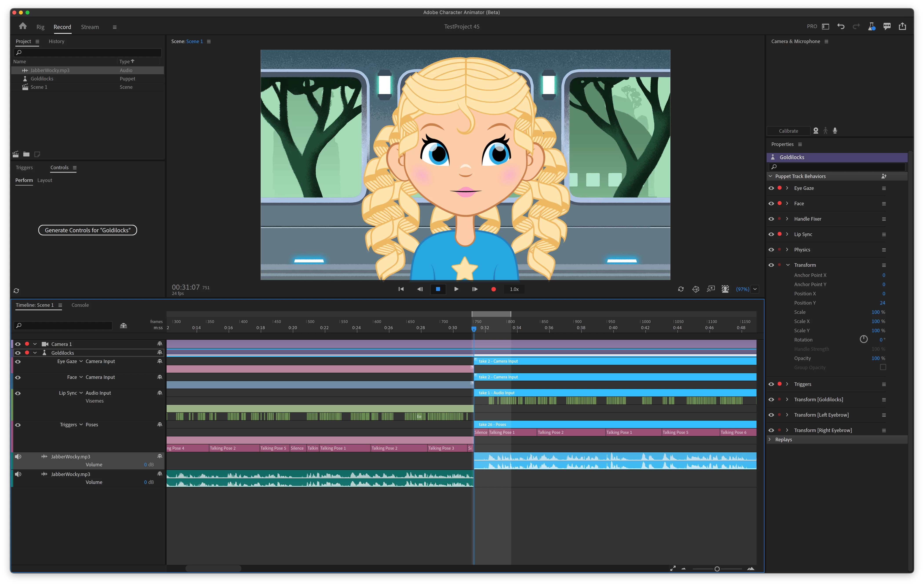Click the Play button in the scene transport

point(456,289)
